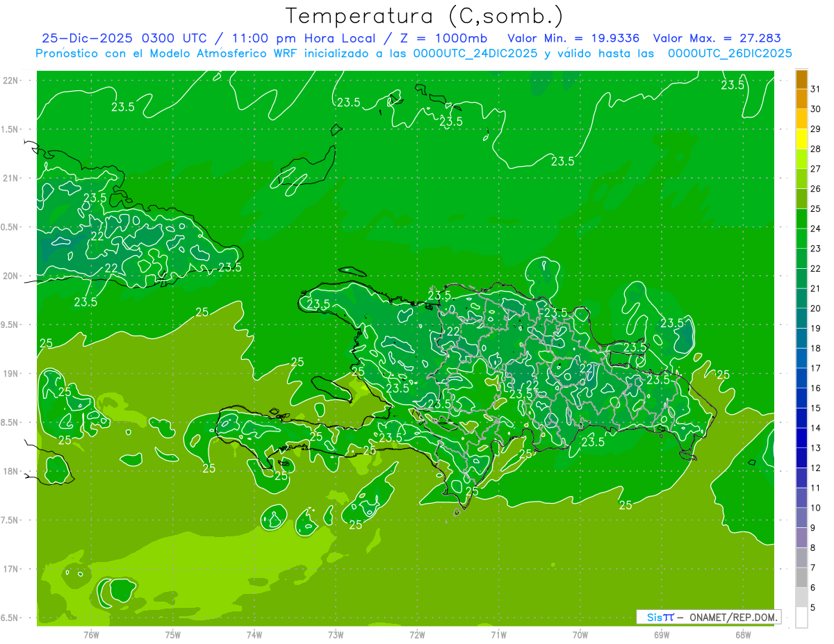The height and width of the screenshot is (644, 834).
Task: Click the "75W" longitude axis label
Action: (x=172, y=634)
